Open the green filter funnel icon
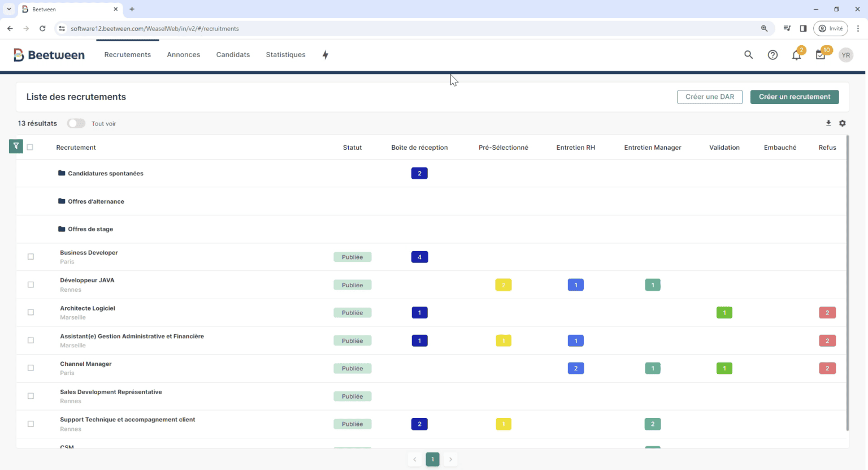This screenshot has width=868, height=470. pos(16,146)
